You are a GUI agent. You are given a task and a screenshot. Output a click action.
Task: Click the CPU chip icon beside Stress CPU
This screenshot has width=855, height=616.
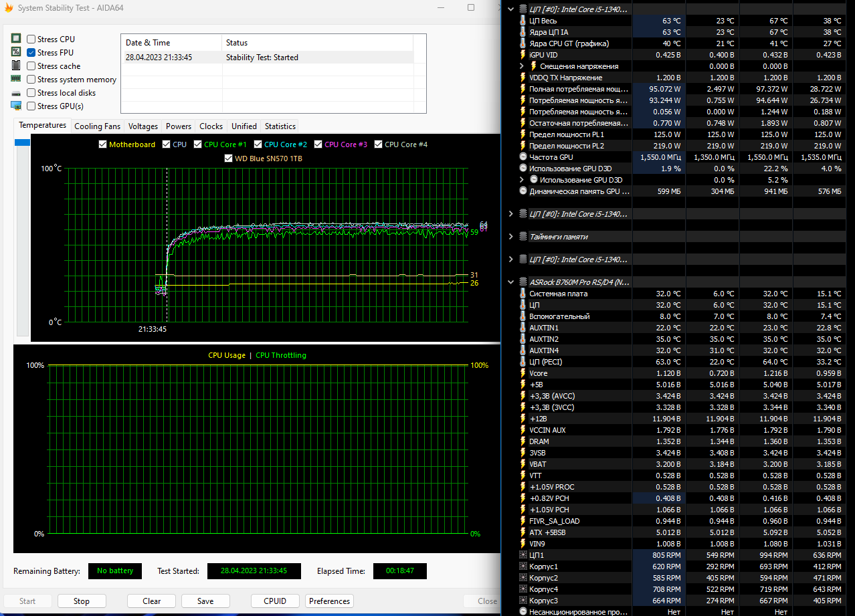pos(16,39)
